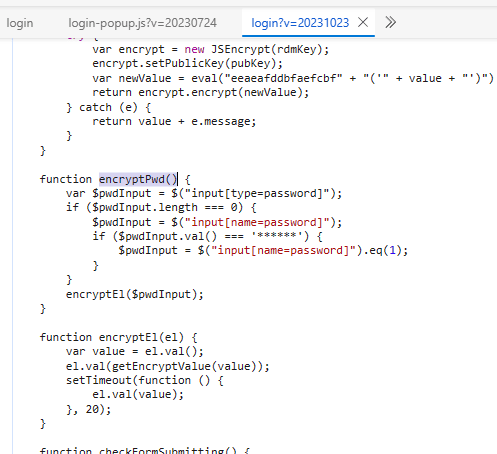Open the login-popup.js?v=20230724 tab
Image resolution: width=497 pixels, height=454 pixels.
(x=143, y=23)
